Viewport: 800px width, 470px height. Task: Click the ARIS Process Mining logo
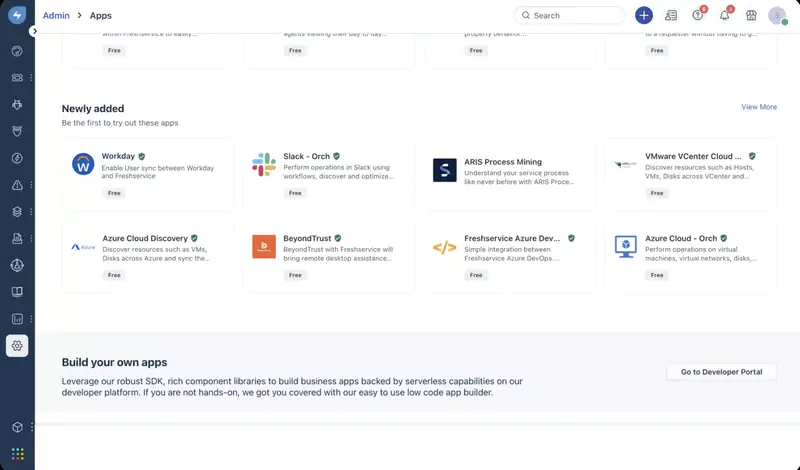[x=444, y=170]
